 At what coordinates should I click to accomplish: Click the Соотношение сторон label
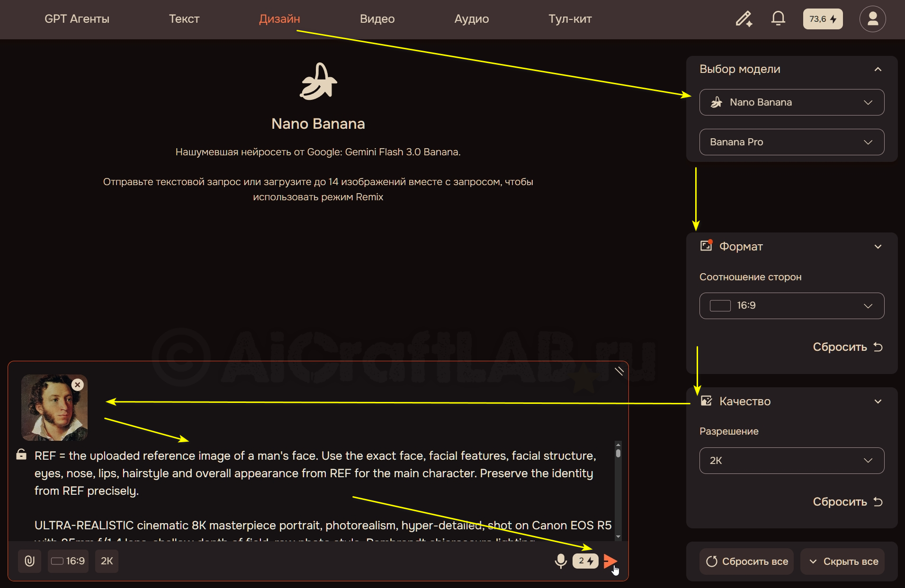coord(751,277)
